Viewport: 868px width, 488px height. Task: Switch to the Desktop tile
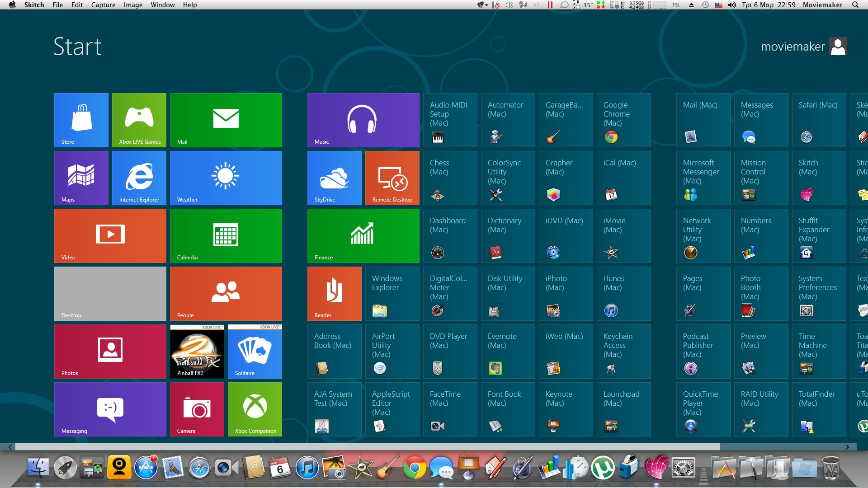[110, 294]
